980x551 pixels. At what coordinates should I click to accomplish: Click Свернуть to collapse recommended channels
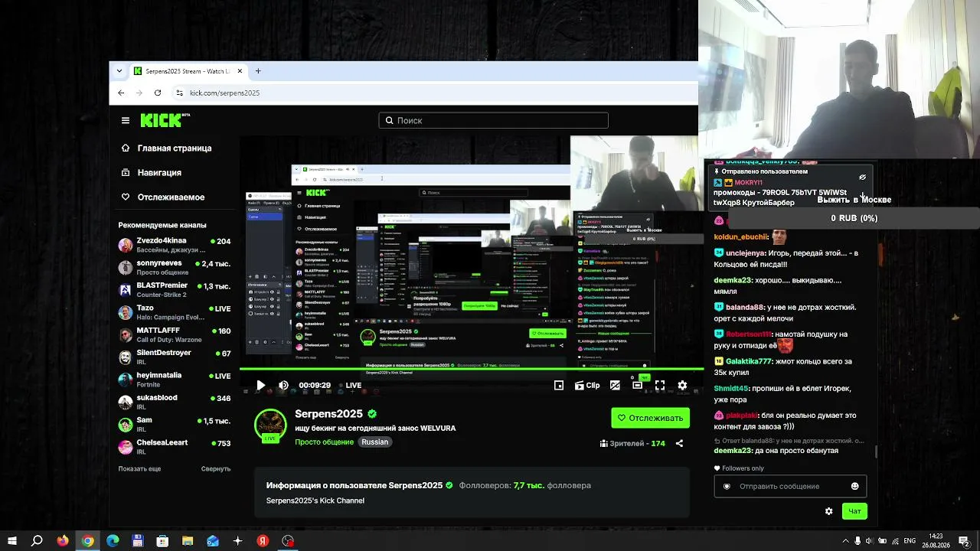(x=216, y=468)
